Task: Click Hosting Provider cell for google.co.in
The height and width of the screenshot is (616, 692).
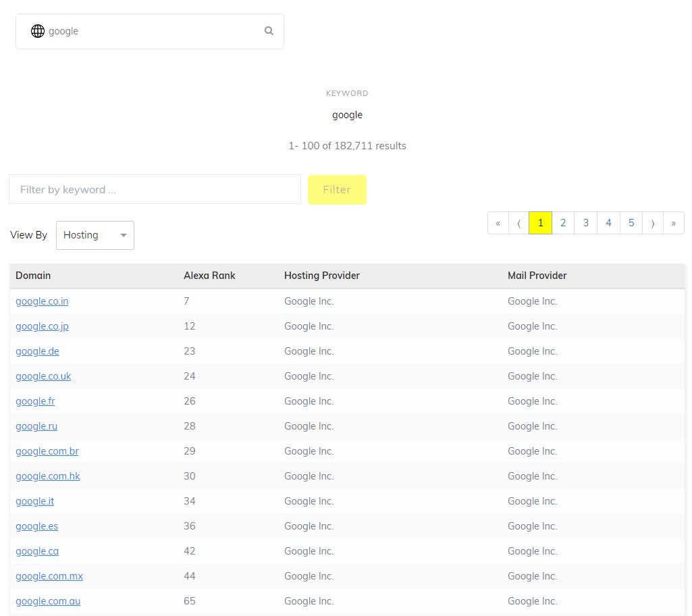Action: point(309,301)
